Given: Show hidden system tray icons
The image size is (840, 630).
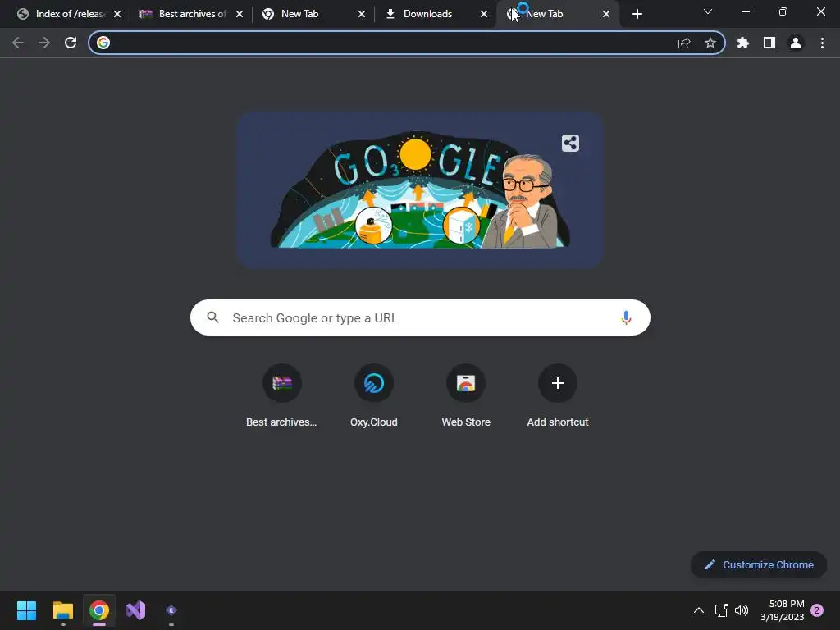Looking at the screenshot, I should click(x=699, y=610).
